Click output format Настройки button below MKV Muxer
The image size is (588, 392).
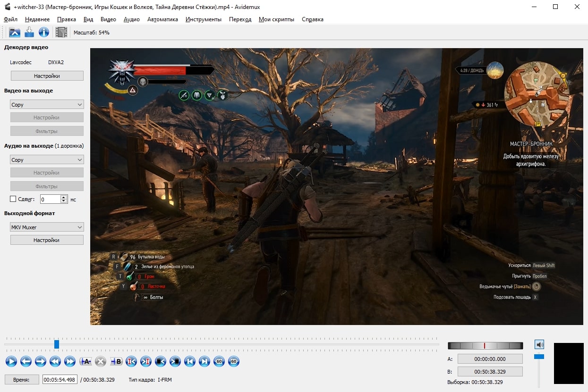coord(47,240)
